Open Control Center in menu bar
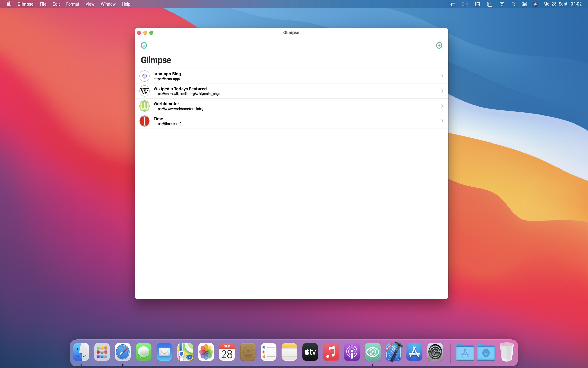Screen dimensions: 588x368 [x=524, y=4]
